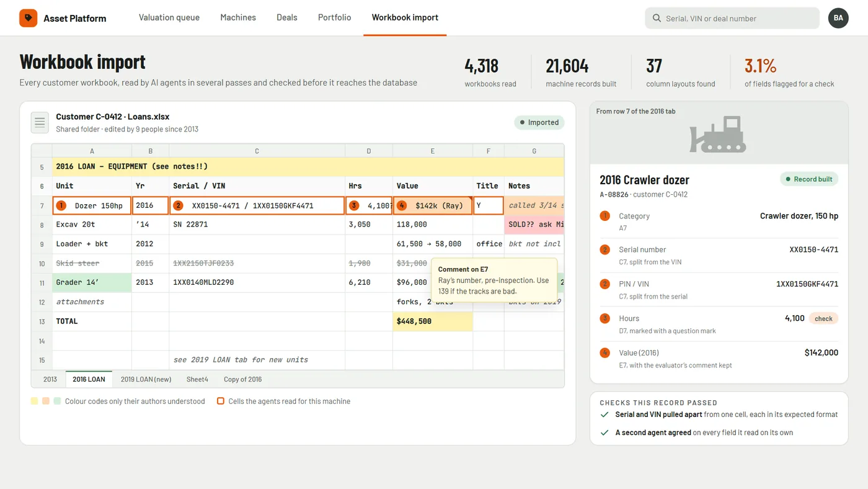The height and width of the screenshot is (489, 868).
Task: Select the '$142k (Ray)' value cell
Action: pos(433,205)
